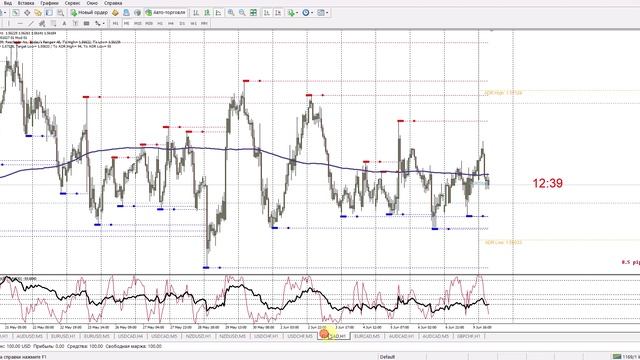
Task: Tile chart windows with green grid icon
Action: (253, 13)
